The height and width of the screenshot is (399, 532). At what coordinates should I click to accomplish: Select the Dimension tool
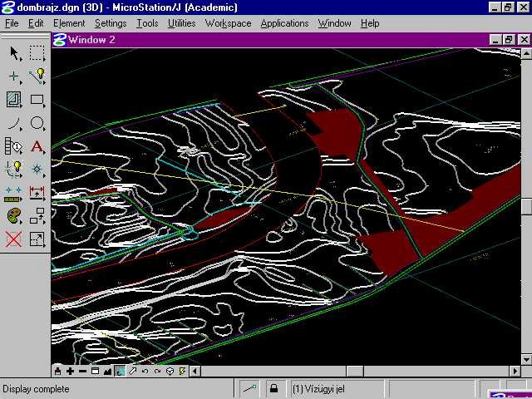37,194
